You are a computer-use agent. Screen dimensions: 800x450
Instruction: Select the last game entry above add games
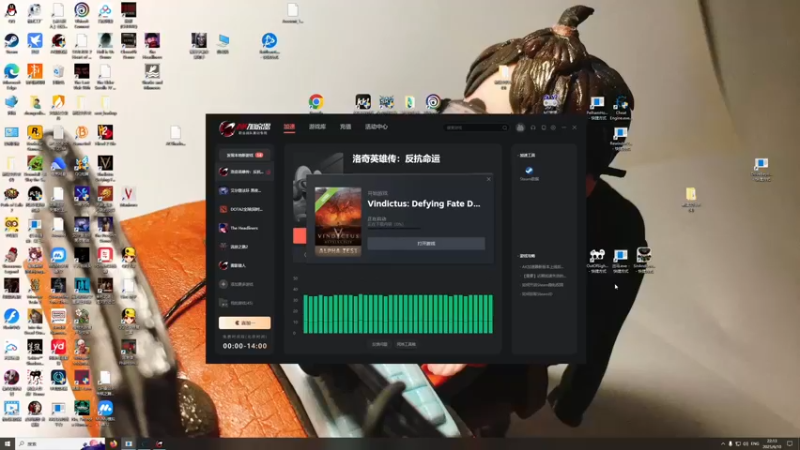[x=244, y=265]
